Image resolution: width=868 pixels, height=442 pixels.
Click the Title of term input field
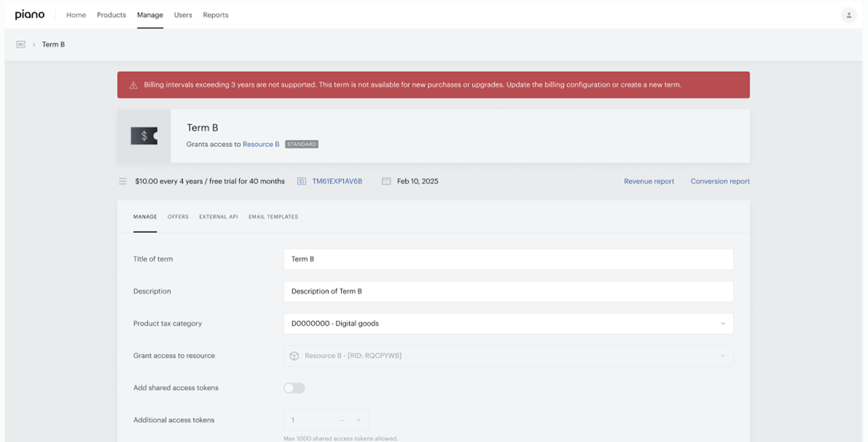[508, 259]
